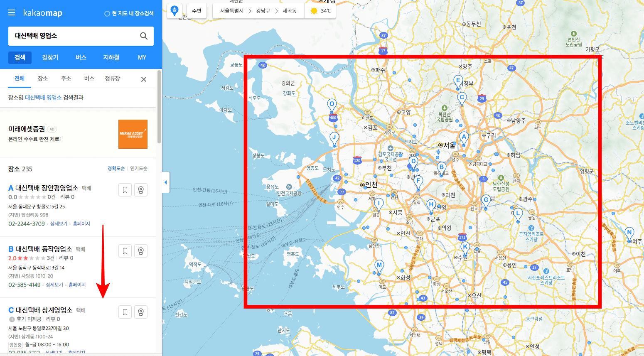Toggle 현 지도 내 장소검색 option

coord(129,13)
